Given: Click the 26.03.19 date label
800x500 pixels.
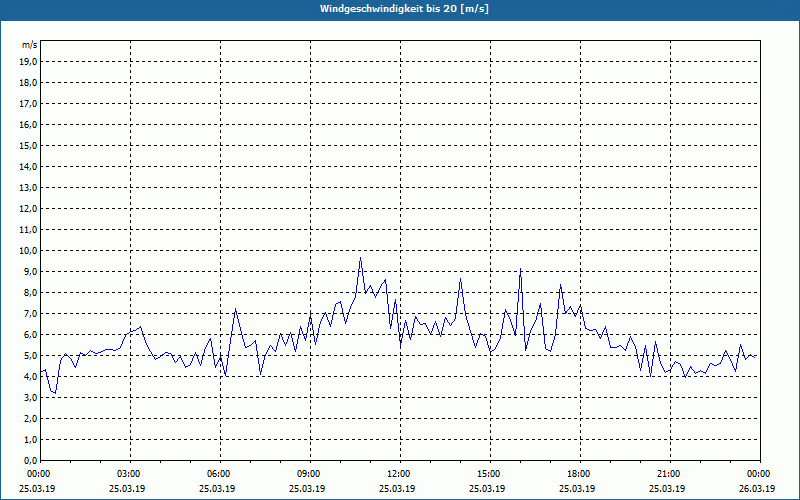Looking at the screenshot, I should (x=757, y=489).
